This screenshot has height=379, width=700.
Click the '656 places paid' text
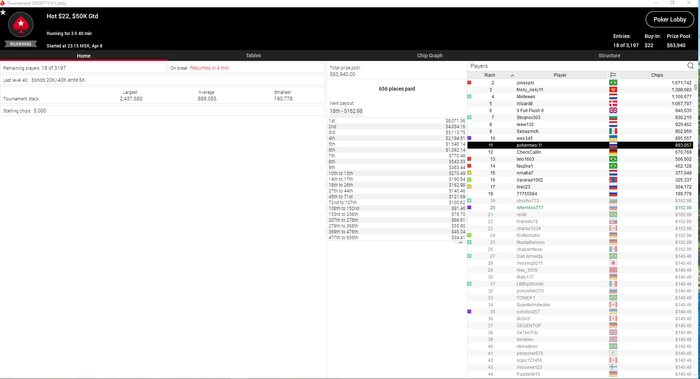(x=397, y=89)
